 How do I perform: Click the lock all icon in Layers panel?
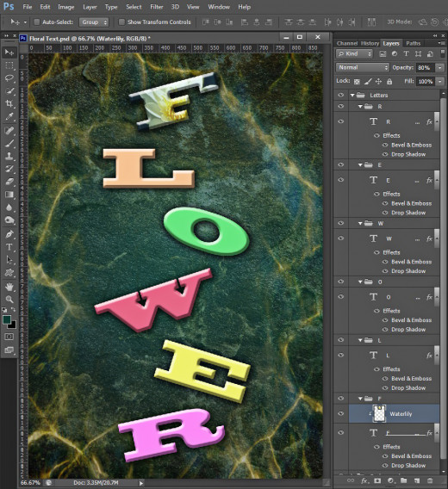[389, 82]
